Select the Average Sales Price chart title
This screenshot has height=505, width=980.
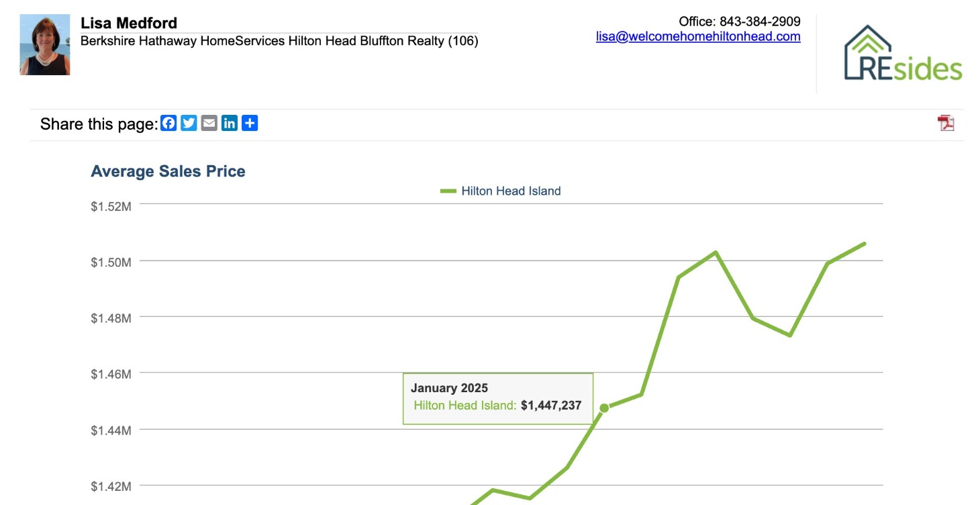[x=168, y=171]
